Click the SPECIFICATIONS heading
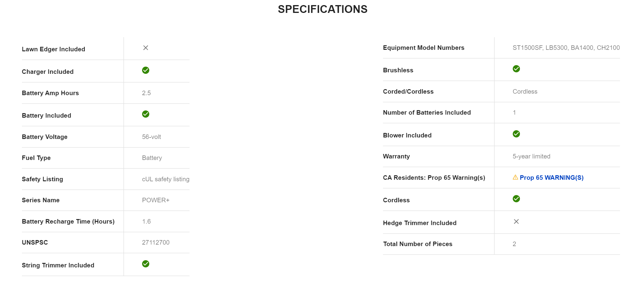 pos(323,9)
